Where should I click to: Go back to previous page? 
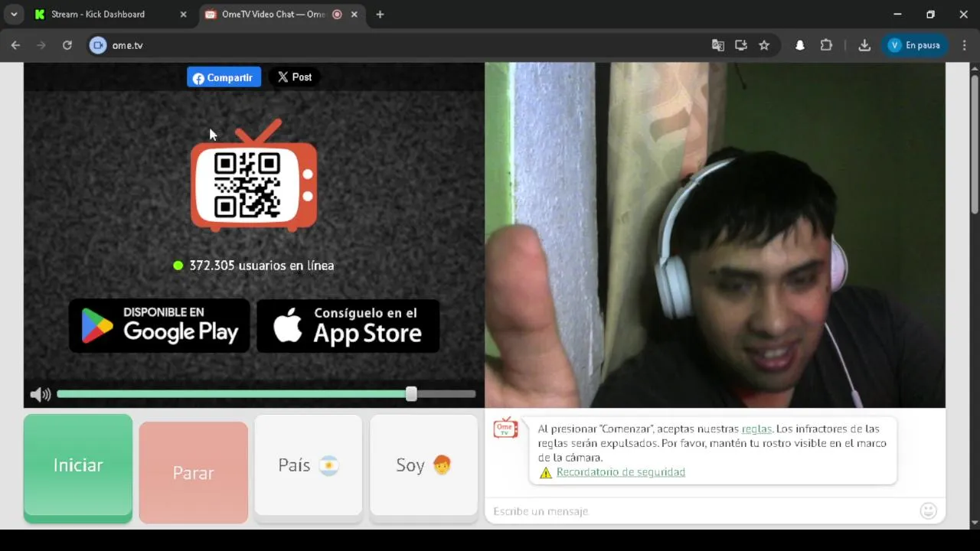[x=15, y=45]
